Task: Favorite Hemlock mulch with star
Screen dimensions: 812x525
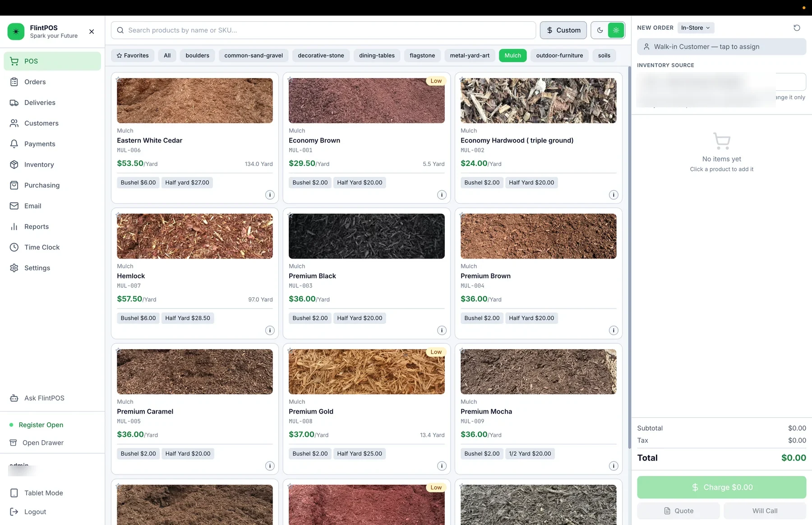Action: [x=118, y=215]
